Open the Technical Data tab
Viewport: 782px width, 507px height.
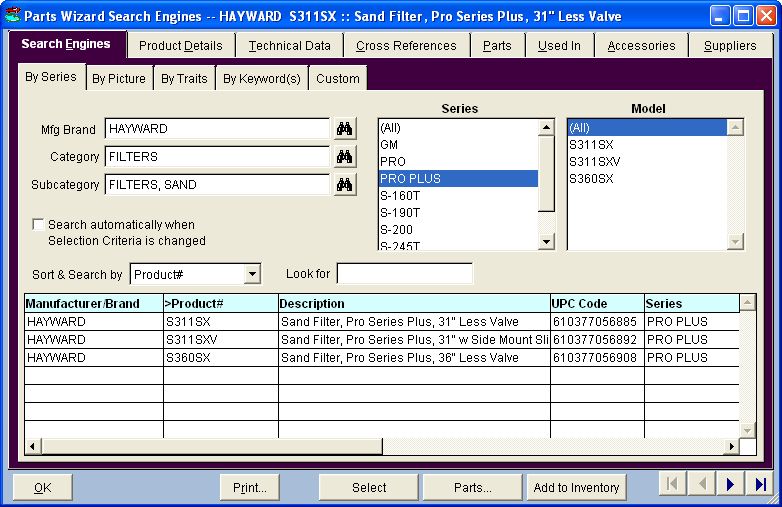[x=289, y=46]
